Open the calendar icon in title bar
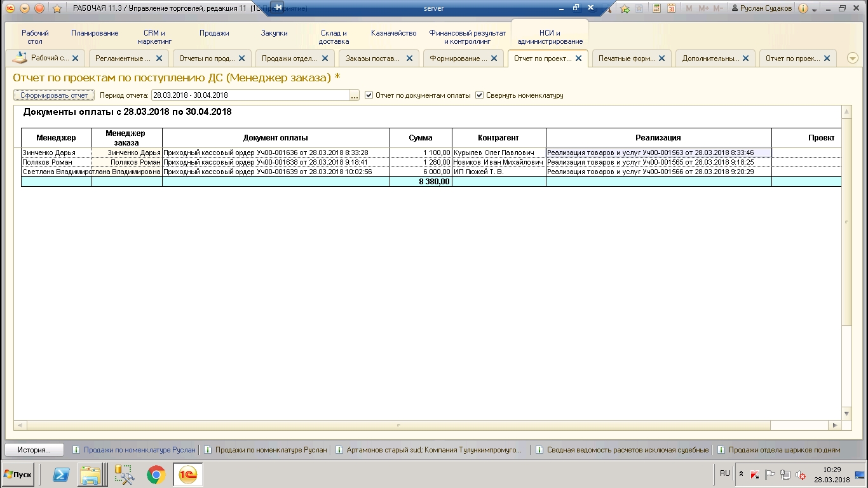 [x=671, y=8]
